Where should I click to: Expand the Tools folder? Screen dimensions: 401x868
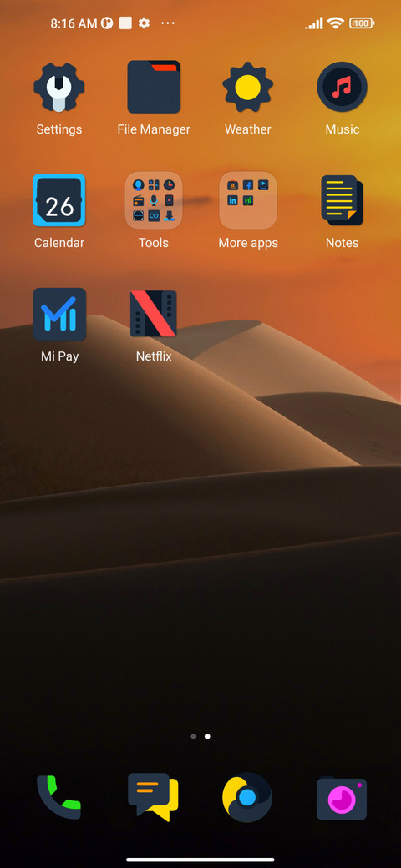point(154,200)
